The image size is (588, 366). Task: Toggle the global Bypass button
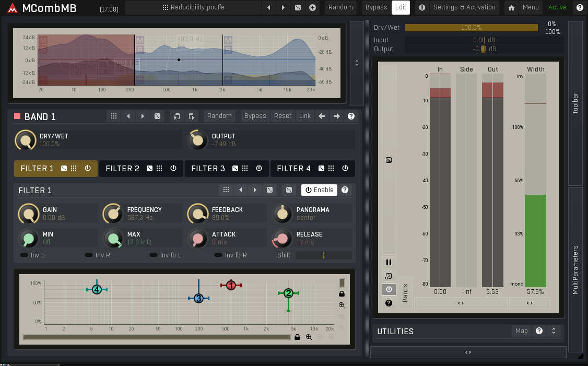tap(376, 7)
